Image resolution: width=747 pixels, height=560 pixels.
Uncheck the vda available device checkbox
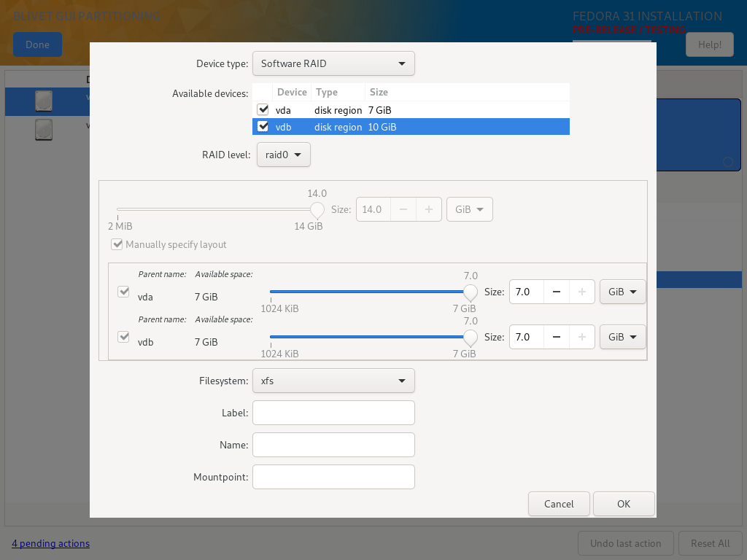(263, 109)
